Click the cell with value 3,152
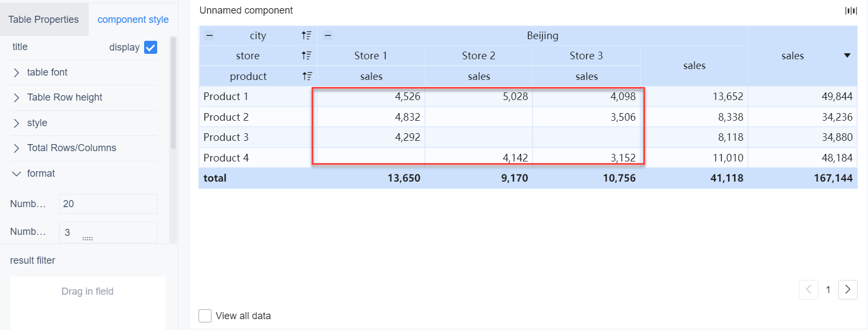Viewport: 868px width, 330px height. [x=586, y=158]
